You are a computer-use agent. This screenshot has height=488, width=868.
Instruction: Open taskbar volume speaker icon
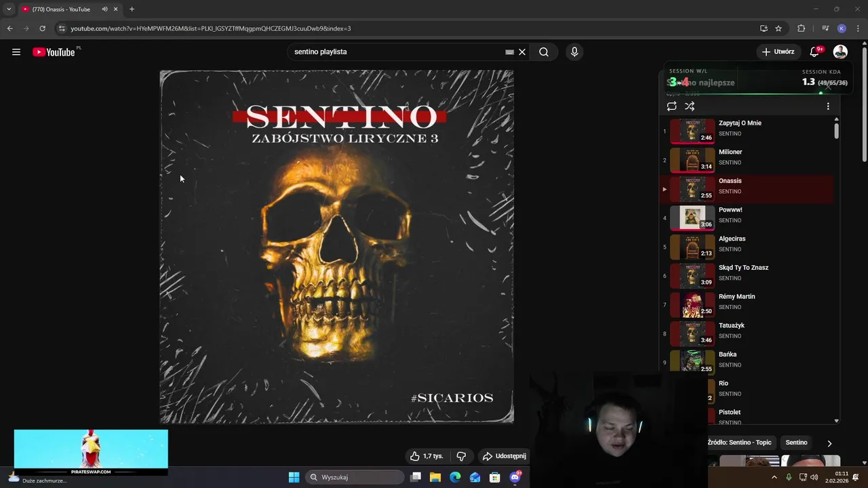(814, 477)
